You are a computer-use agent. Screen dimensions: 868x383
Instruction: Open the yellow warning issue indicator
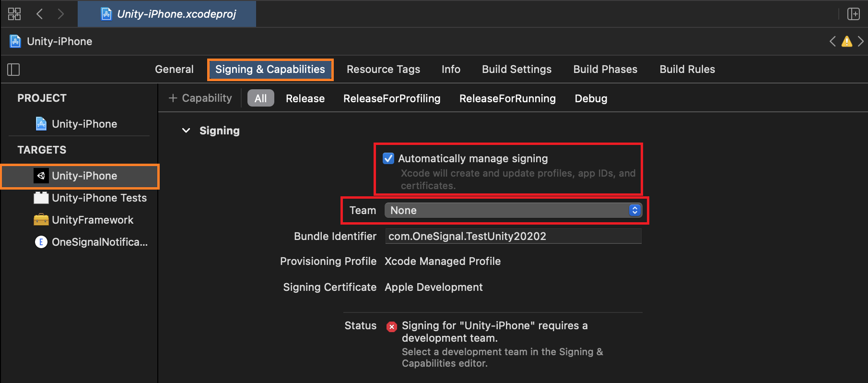[847, 41]
